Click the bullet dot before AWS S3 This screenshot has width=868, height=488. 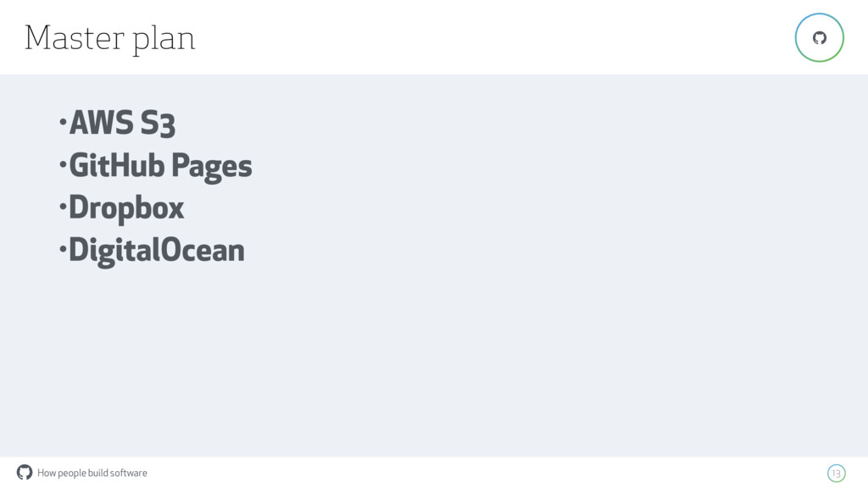[x=63, y=121]
